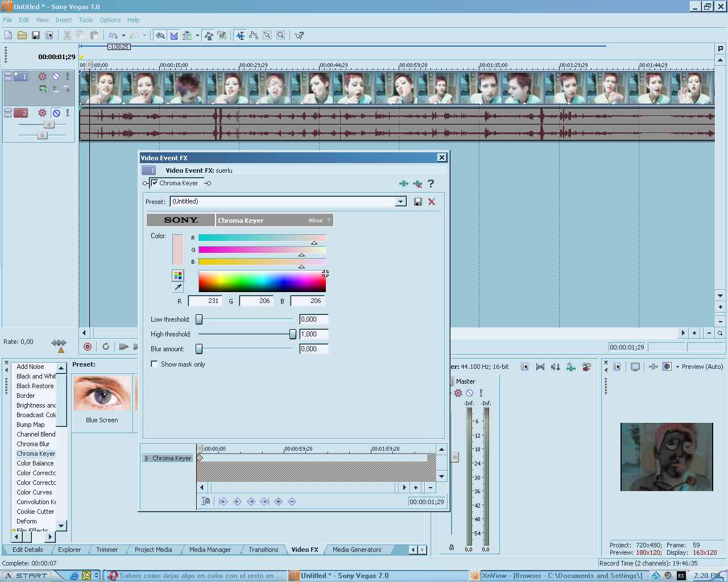Click the High threshold slider handle
The image size is (728, 582).
point(293,334)
